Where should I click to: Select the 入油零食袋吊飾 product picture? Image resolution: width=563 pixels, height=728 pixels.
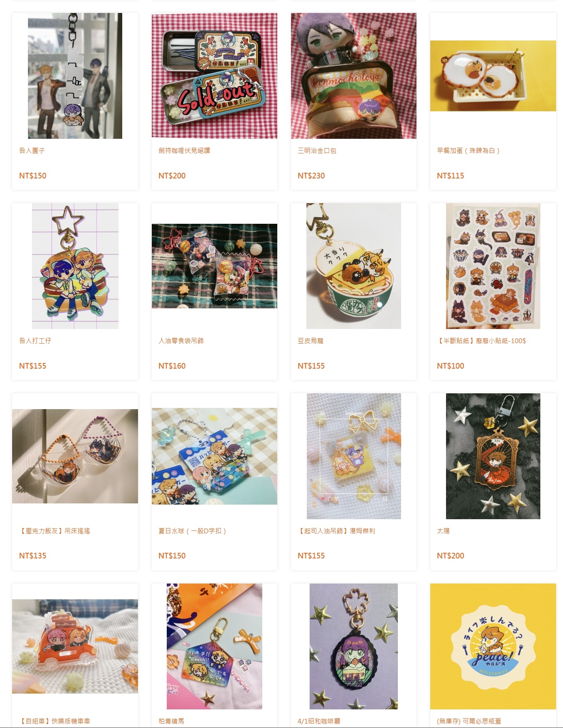coord(214,266)
